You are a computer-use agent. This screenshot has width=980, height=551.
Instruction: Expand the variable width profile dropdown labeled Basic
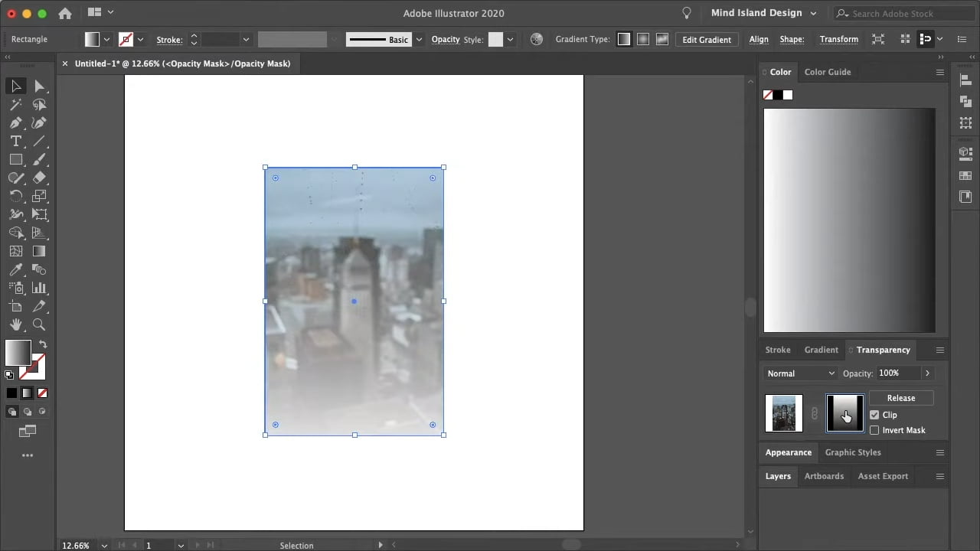coord(418,39)
